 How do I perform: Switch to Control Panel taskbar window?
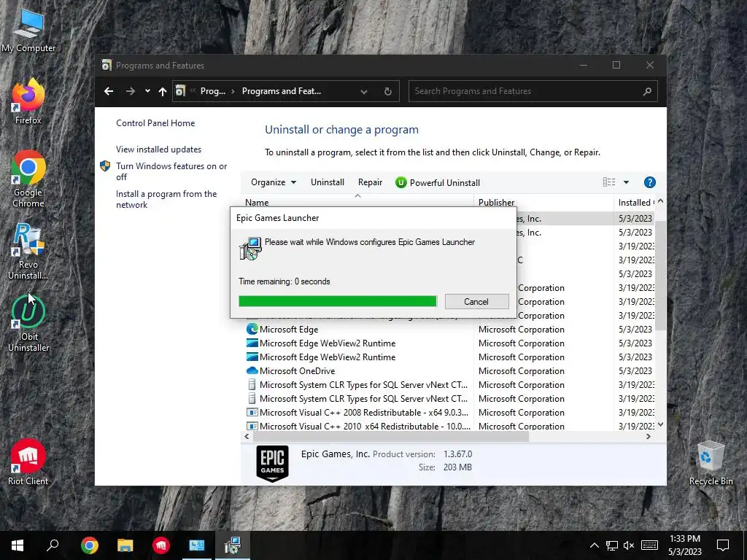197,545
